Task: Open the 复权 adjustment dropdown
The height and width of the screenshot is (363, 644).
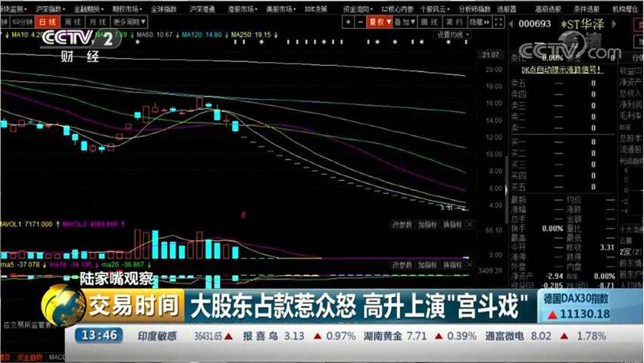Action: tap(380, 22)
